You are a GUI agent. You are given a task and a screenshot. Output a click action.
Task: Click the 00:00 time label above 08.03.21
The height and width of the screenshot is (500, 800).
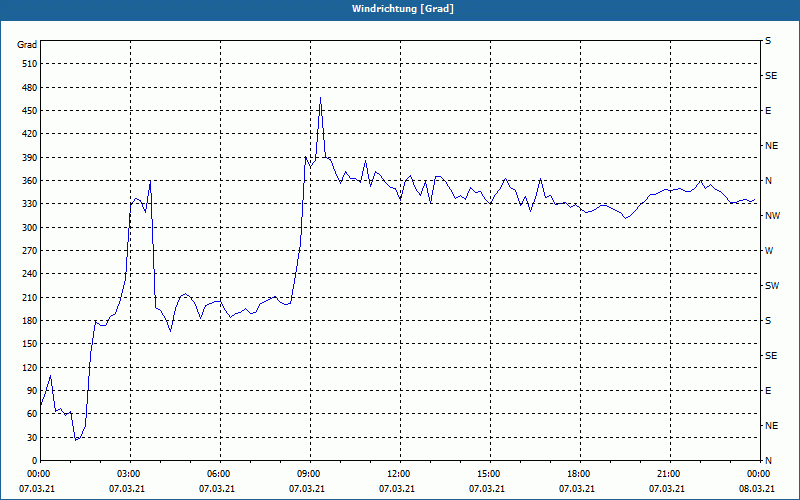[758, 474]
